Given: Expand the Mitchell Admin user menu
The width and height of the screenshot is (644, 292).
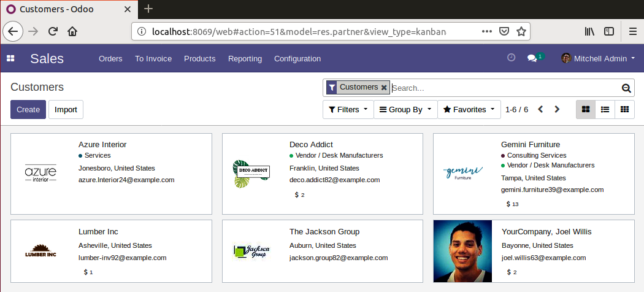Looking at the screenshot, I should [599, 58].
